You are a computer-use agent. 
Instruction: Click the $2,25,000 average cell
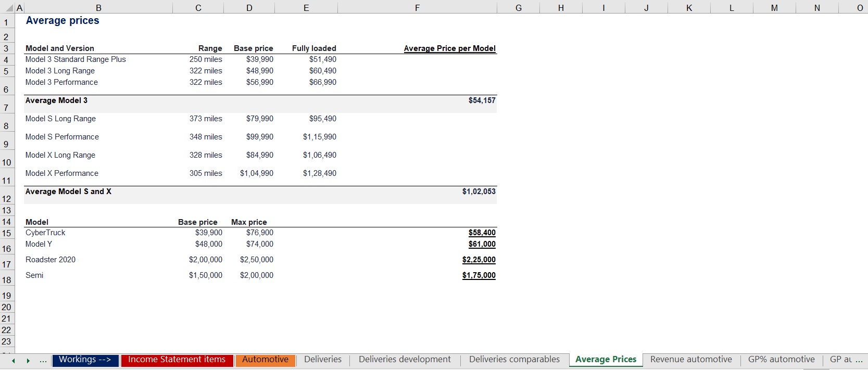(479, 260)
